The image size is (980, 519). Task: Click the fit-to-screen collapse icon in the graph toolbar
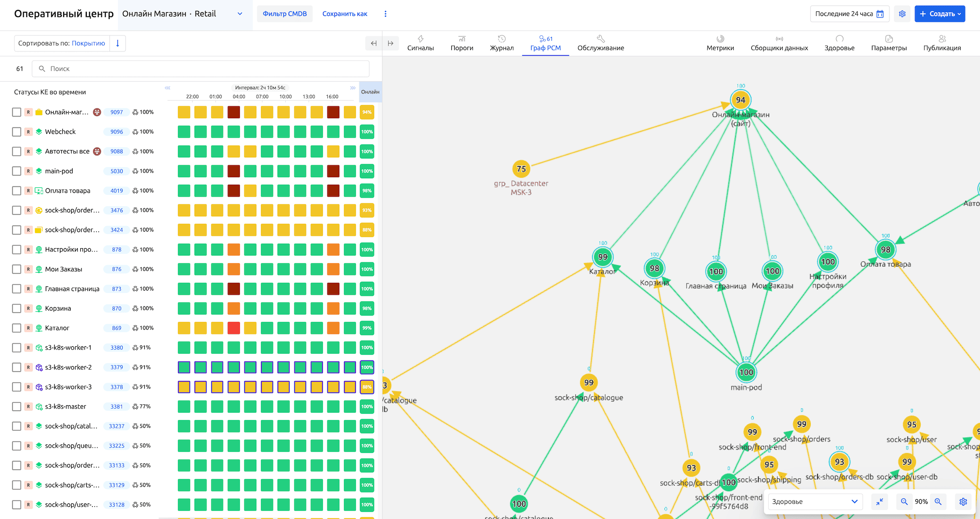click(880, 502)
